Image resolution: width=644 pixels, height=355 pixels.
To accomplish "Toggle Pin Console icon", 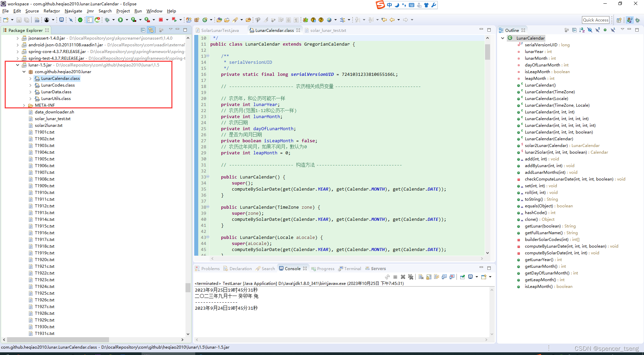I will click(463, 277).
